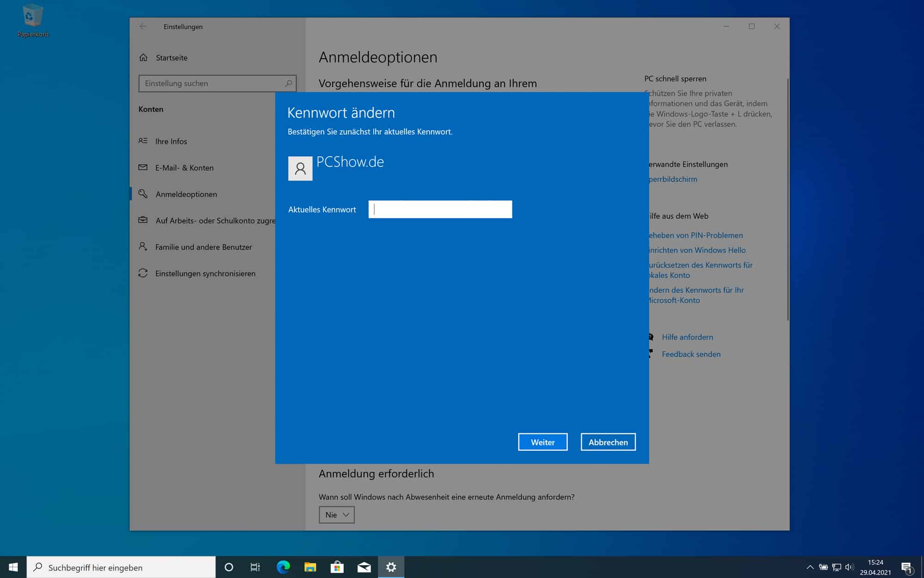Click the network icon in system tray

pyautogui.click(x=836, y=567)
